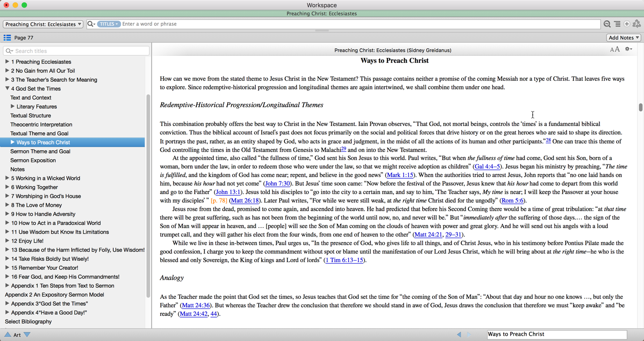Select Sermon Exposition in the contents
644x341 pixels.
(x=33, y=160)
